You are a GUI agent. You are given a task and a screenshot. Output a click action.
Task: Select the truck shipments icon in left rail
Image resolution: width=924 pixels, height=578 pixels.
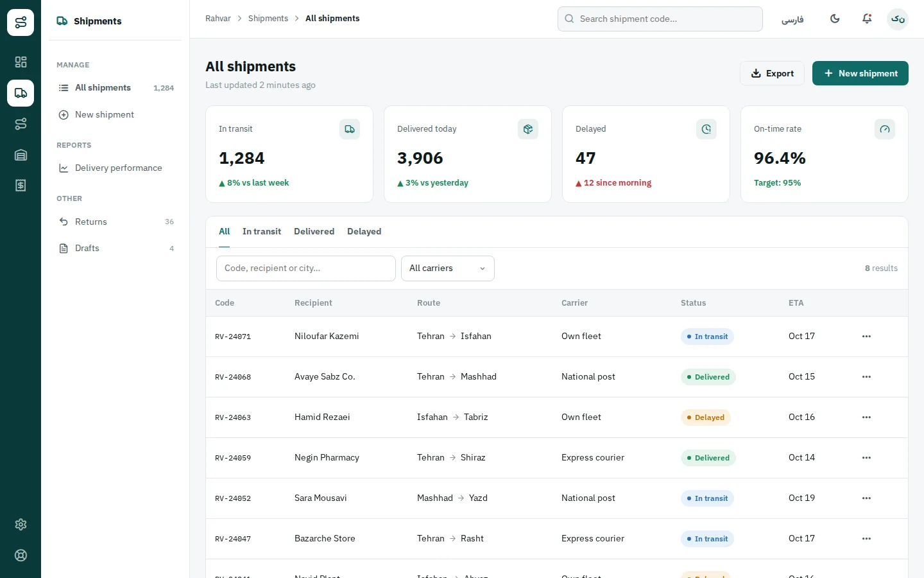click(x=21, y=93)
